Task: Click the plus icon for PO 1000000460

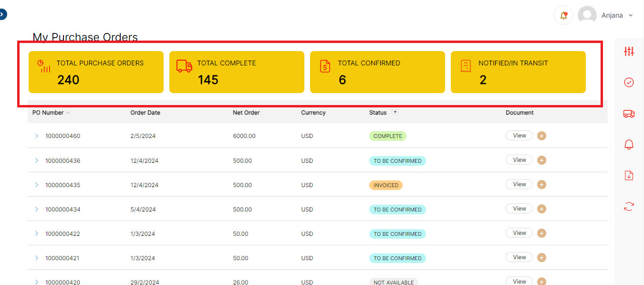Action: (541, 136)
